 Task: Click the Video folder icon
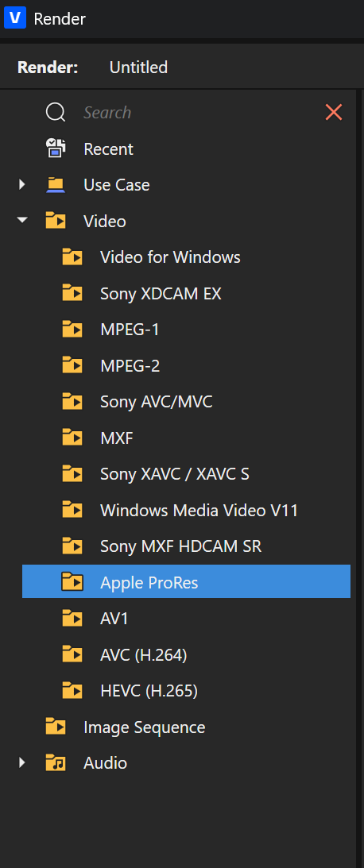coord(56,220)
